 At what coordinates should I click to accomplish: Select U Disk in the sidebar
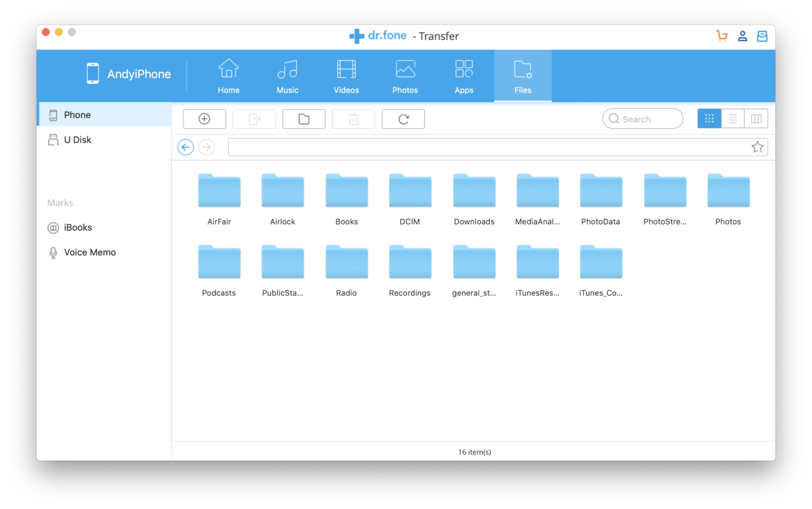coord(104,140)
